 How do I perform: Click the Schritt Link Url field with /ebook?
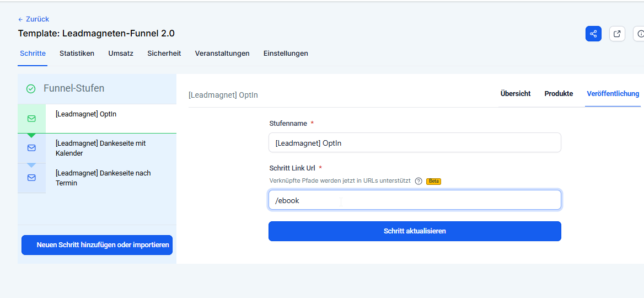[415, 200]
